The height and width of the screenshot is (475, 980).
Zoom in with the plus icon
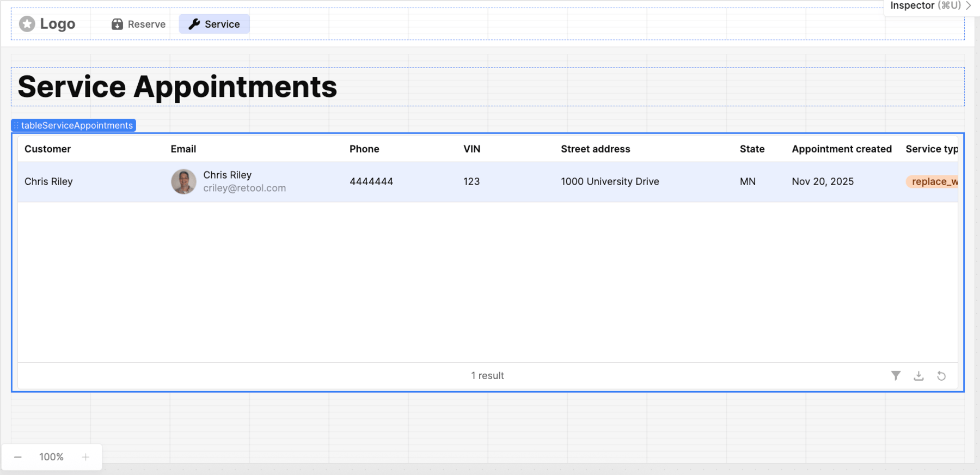[x=85, y=457]
